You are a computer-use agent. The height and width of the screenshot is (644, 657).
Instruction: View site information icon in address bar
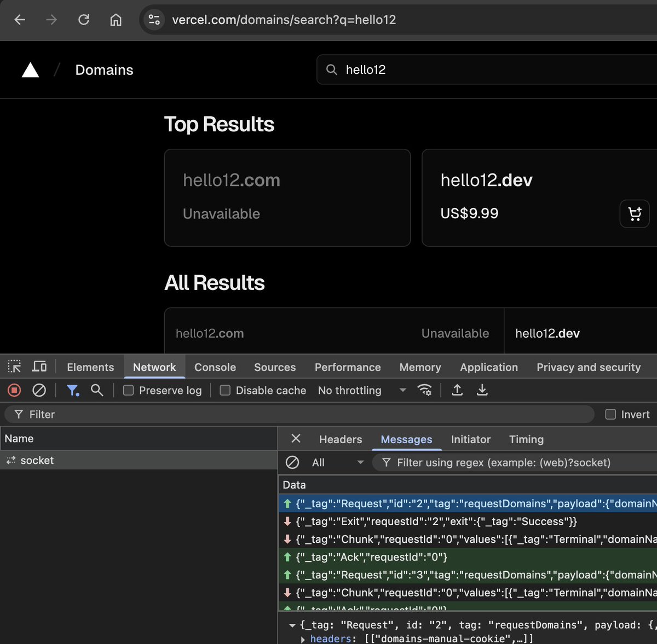pos(154,20)
